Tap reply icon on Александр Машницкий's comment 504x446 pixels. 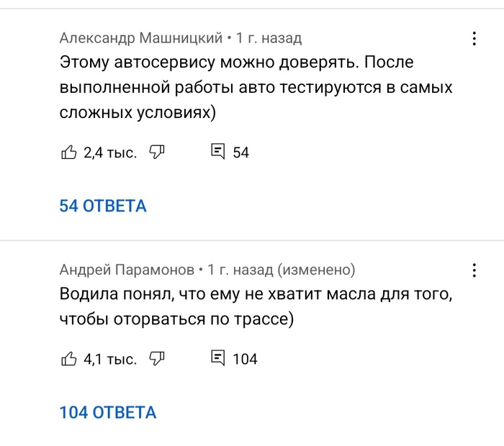coord(217,151)
